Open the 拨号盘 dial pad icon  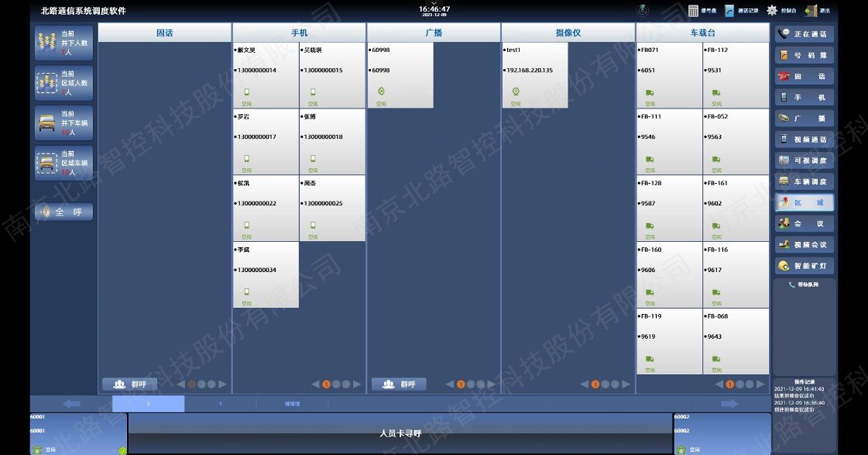click(x=694, y=11)
